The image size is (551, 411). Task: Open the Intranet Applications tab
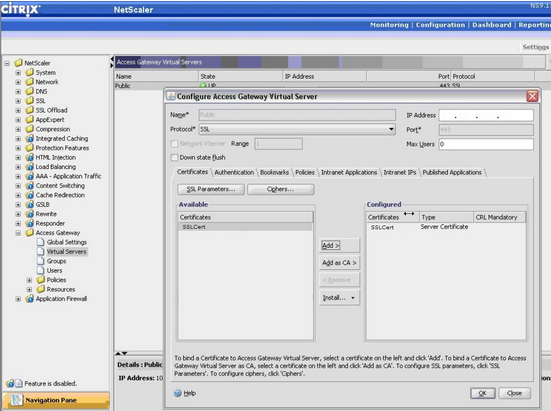pos(349,172)
